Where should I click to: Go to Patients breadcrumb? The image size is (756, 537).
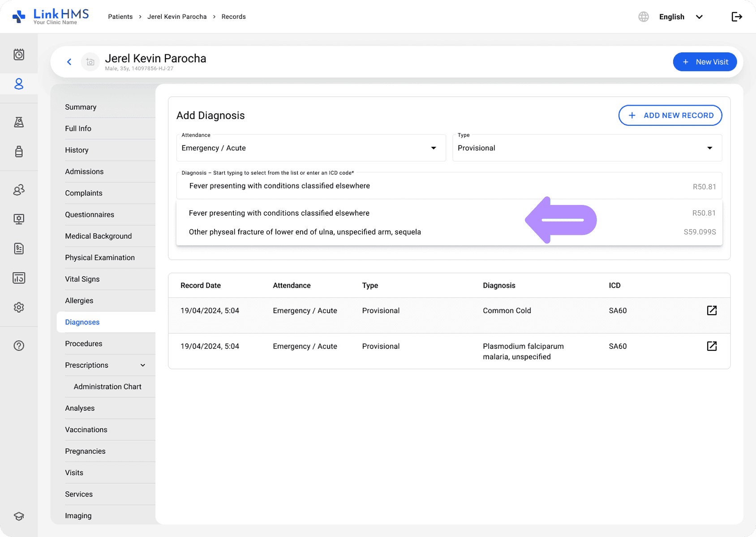coord(120,17)
